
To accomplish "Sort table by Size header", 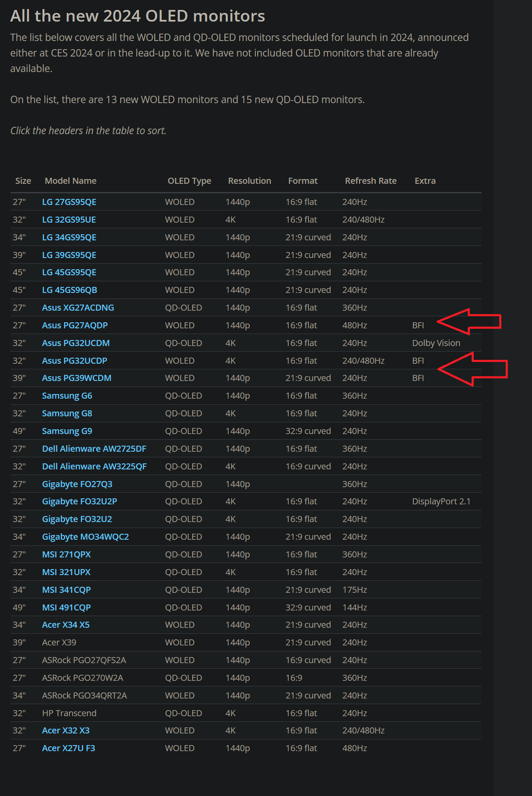I will 23,181.
